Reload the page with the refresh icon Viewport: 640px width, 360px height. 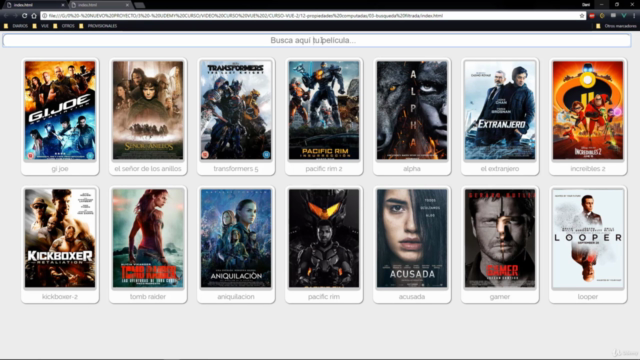point(24,16)
